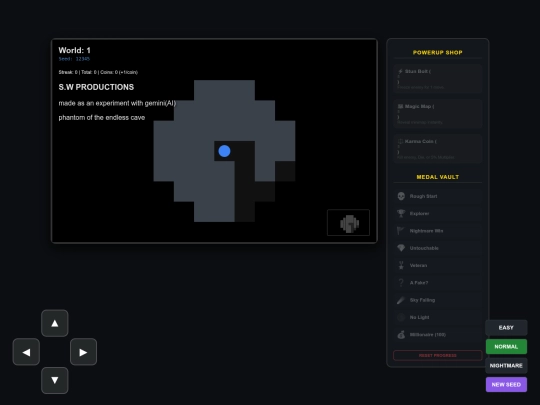Click "phantom of the endless cave" text

[x=102, y=118]
